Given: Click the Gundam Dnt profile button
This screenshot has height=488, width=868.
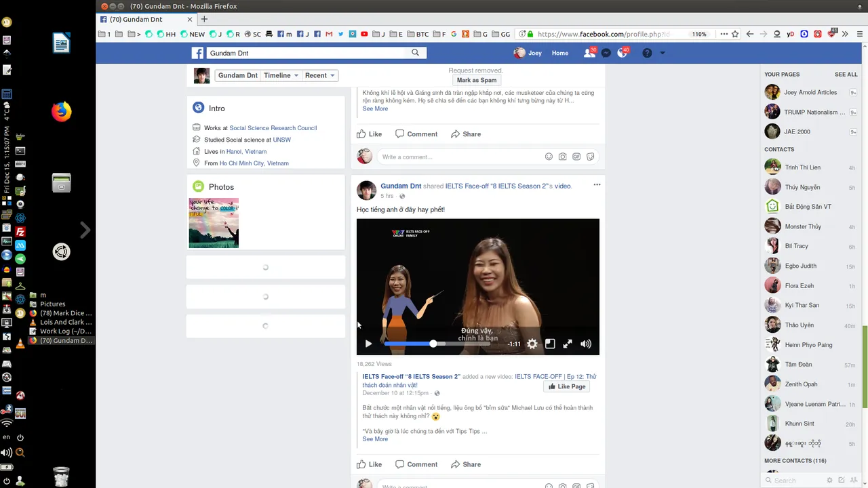Looking at the screenshot, I should coord(237,75).
